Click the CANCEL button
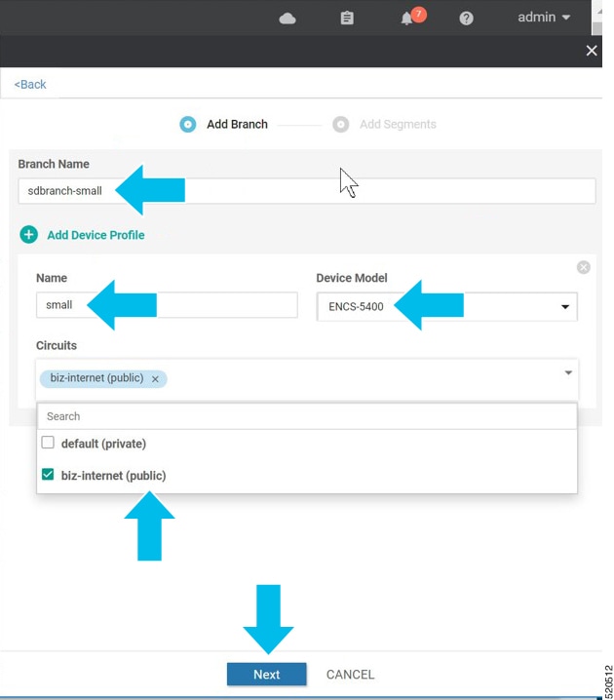 coord(350,674)
